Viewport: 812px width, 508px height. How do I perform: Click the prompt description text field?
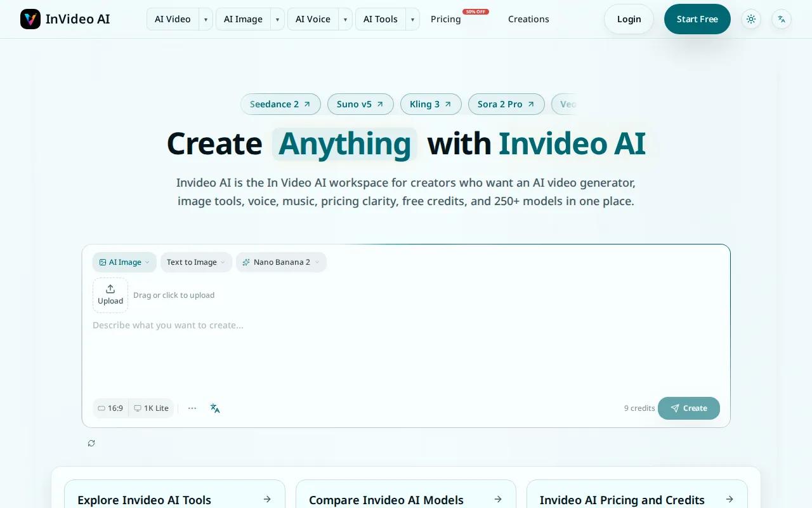pyautogui.click(x=406, y=354)
